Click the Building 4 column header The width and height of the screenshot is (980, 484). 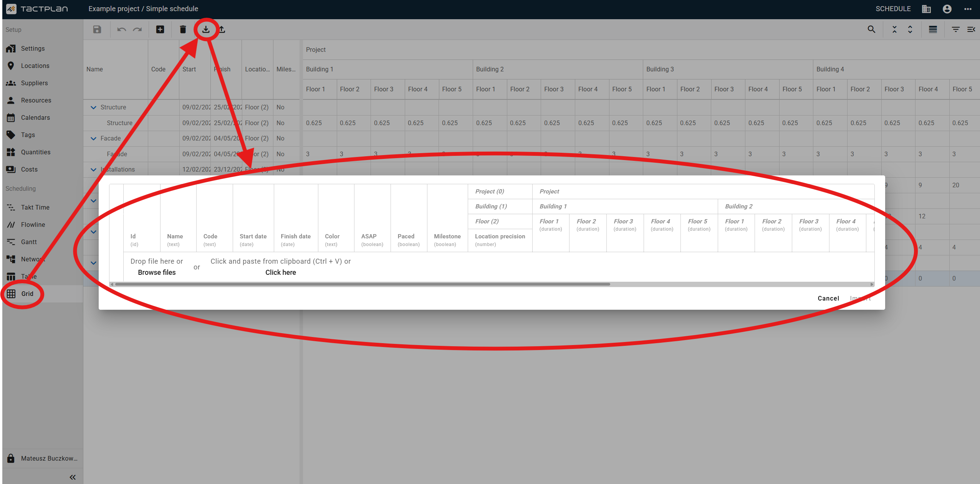tap(897, 69)
